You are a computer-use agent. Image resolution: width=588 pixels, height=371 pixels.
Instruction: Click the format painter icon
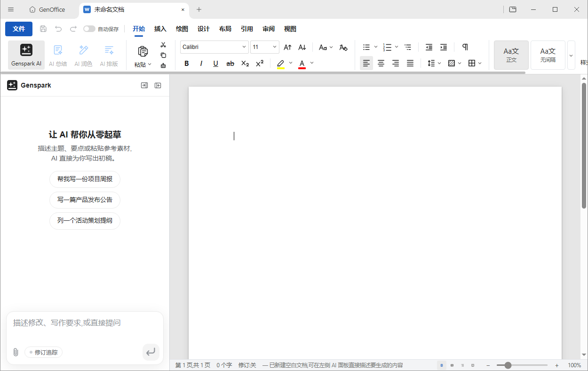(163, 65)
